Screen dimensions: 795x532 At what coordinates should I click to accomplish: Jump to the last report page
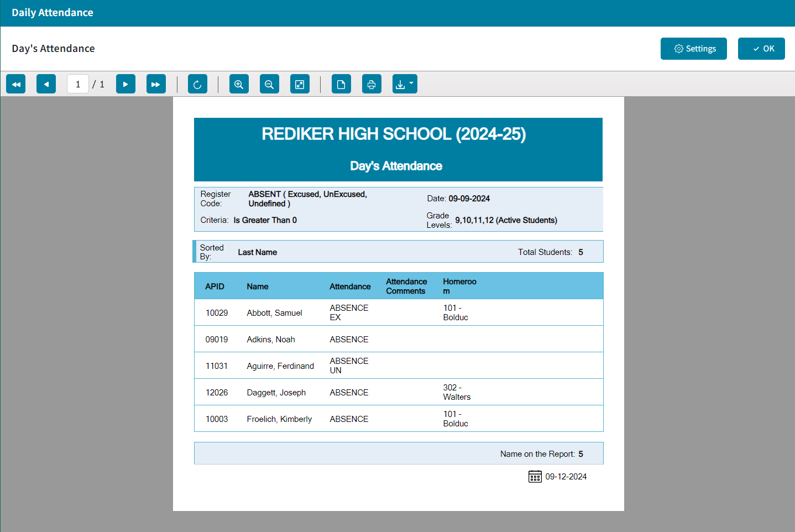156,84
